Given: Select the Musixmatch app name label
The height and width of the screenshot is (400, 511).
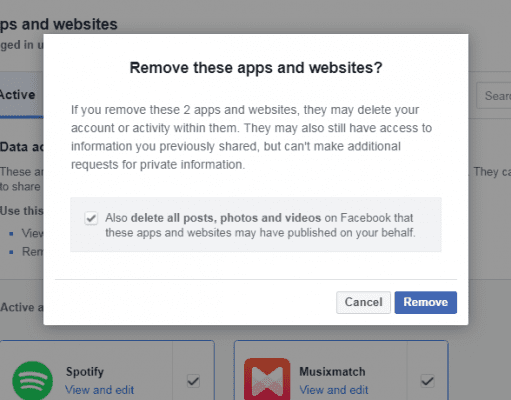Looking at the screenshot, I should click(x=332, y=372).
